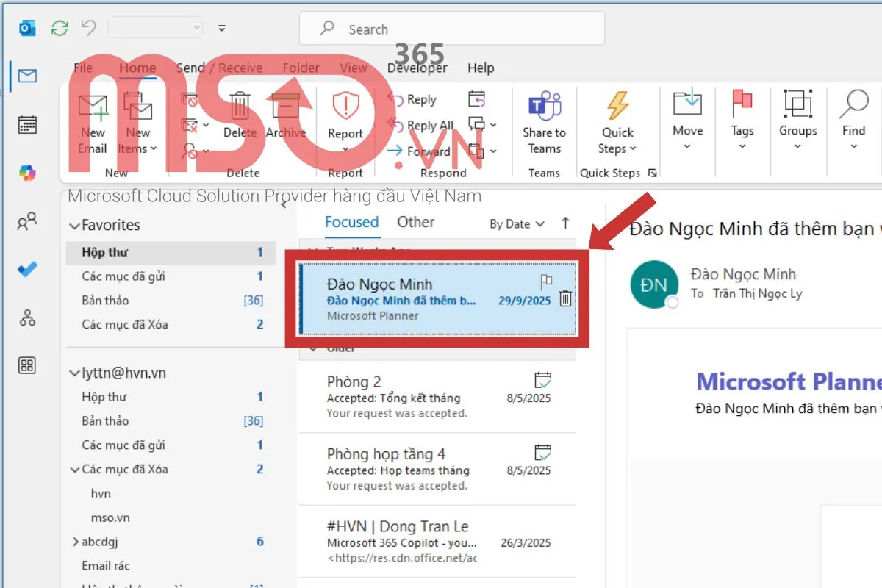This screenshot has height=588, width=882.
Task: Open the More Apps grid icon in the sidebar
Action: coord(27,365)
